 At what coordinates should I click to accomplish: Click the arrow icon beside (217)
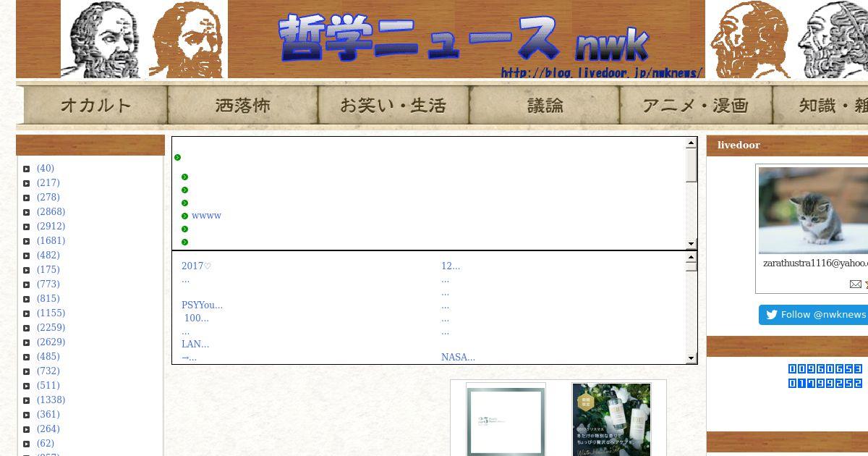pos(27,183)
